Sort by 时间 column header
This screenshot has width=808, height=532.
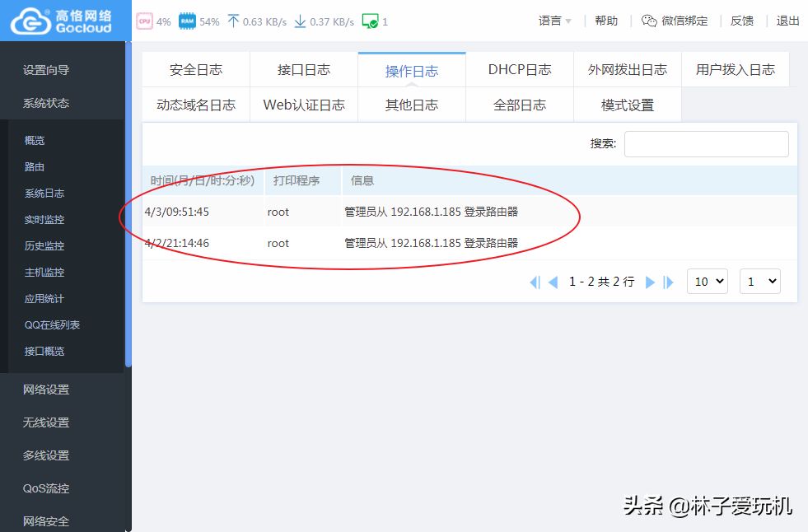pyautogui.click(x=203, y=181)
